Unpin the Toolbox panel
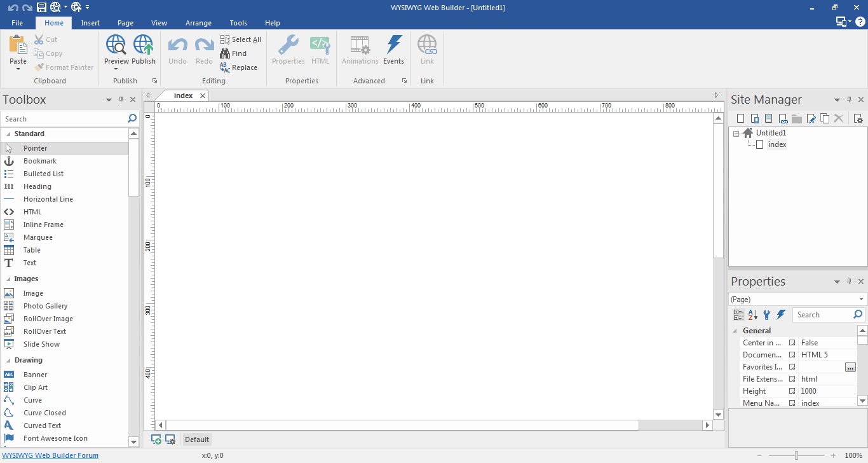 click(x=120, y=99)
